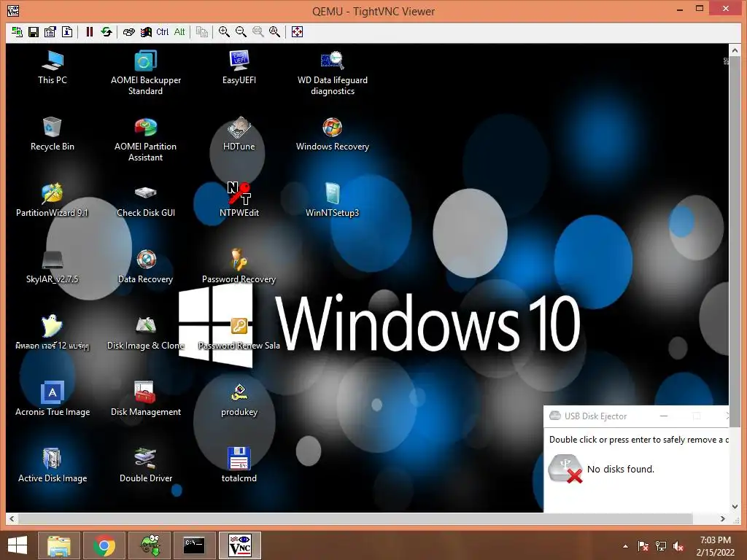This screenshot has width=747, height=560.
Task: Select AOMEI Partition Assistant icon
Action: tap(146, 139)
